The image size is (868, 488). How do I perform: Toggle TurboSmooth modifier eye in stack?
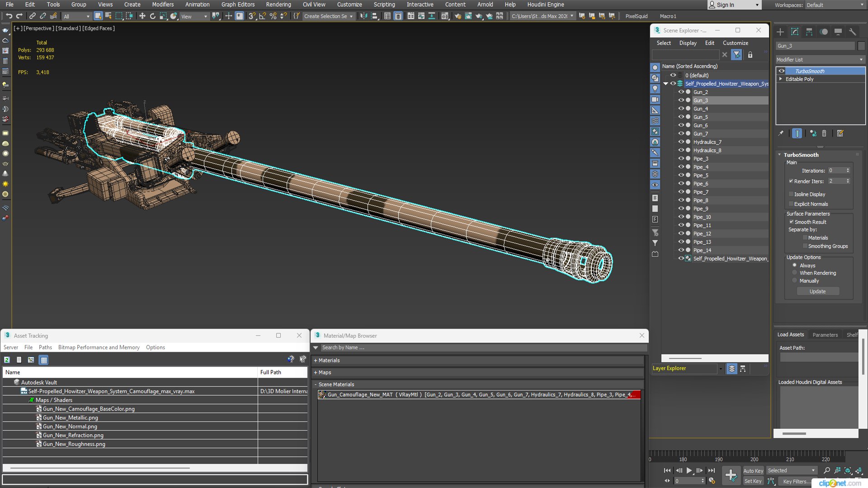[x=781, y=71]
